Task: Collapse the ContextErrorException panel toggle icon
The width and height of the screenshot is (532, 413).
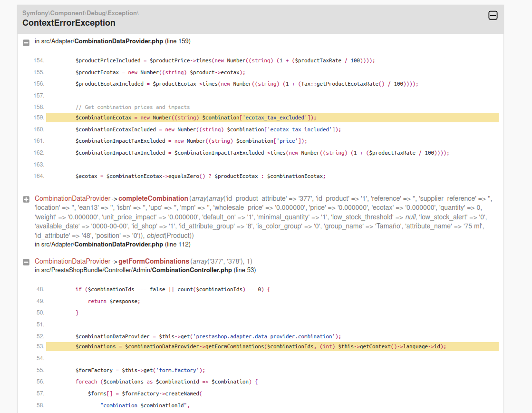Action: pyautogui.click(x=493, y=15)
